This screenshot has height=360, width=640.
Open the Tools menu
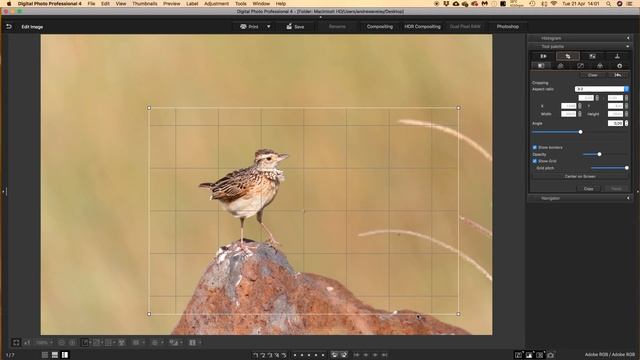pos(240,3)
